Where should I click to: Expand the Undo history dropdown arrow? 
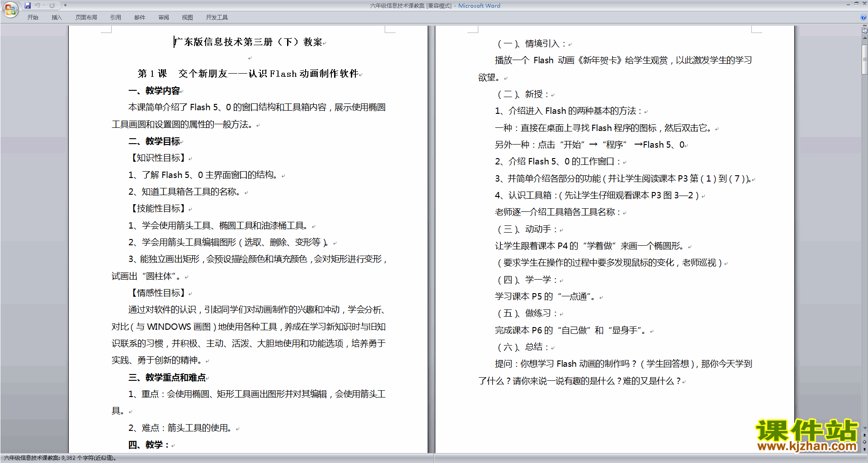[x=44, y=5]
